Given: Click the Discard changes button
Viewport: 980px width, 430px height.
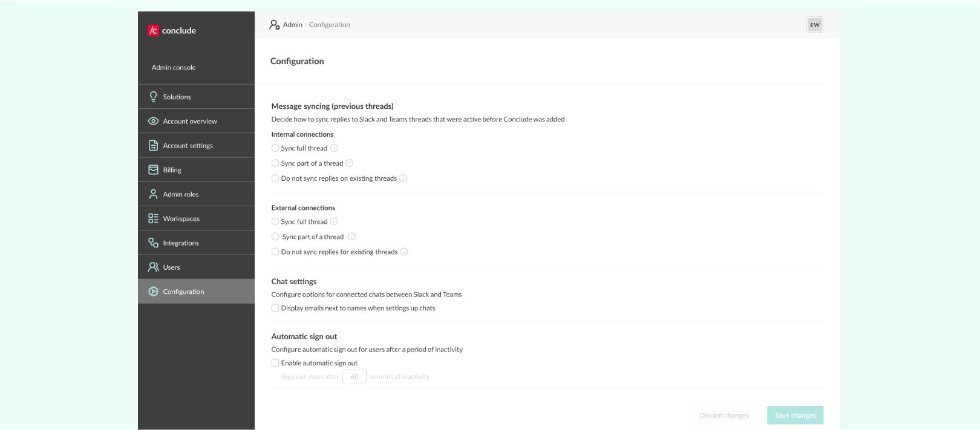Looking at the screenshot, I should (724, 415).
